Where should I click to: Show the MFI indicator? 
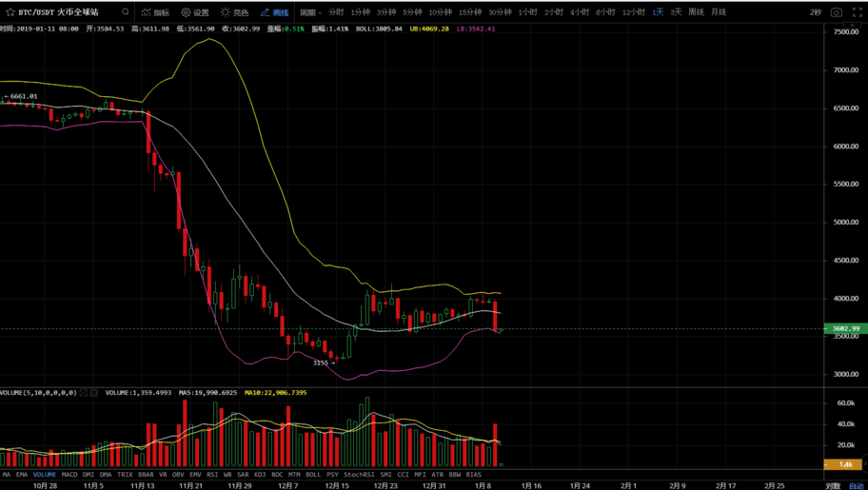click(420, 475)
